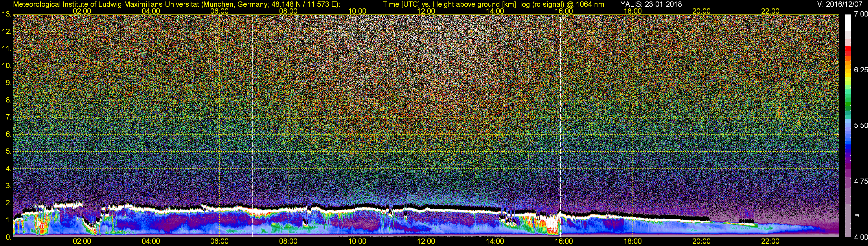This screenshot has height=246, width=868.
Task: Click the 3 km height axis label
Action: (x=8, y=186)
